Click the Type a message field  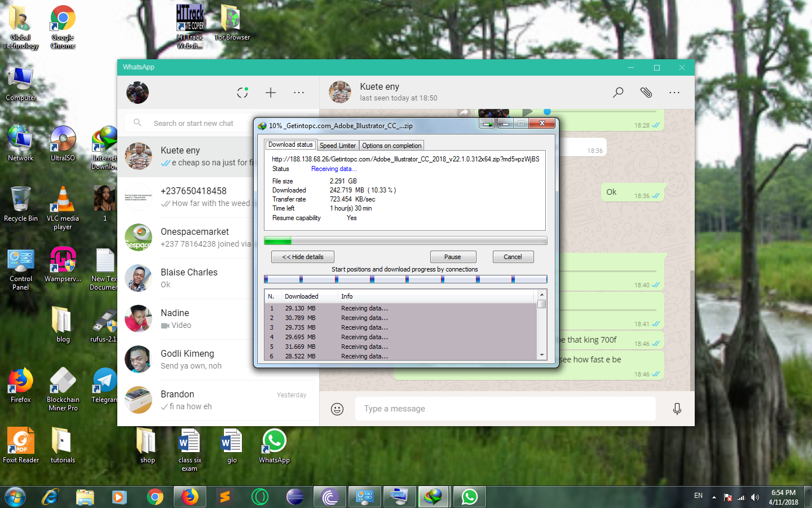pyautogui.click(x=505, y=409)
